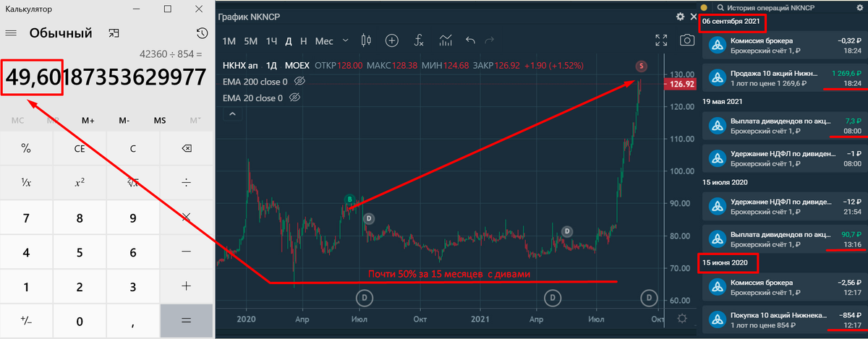Click digit 0 on calculator
Viewport: 868px width, 339px height.
click(x=80, y=321)
